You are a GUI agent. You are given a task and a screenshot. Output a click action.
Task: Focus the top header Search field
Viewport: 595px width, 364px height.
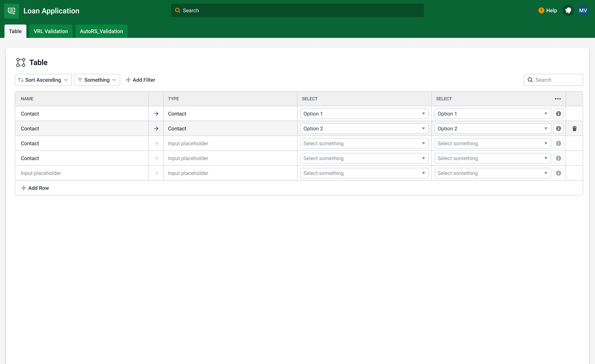[297, 10]
